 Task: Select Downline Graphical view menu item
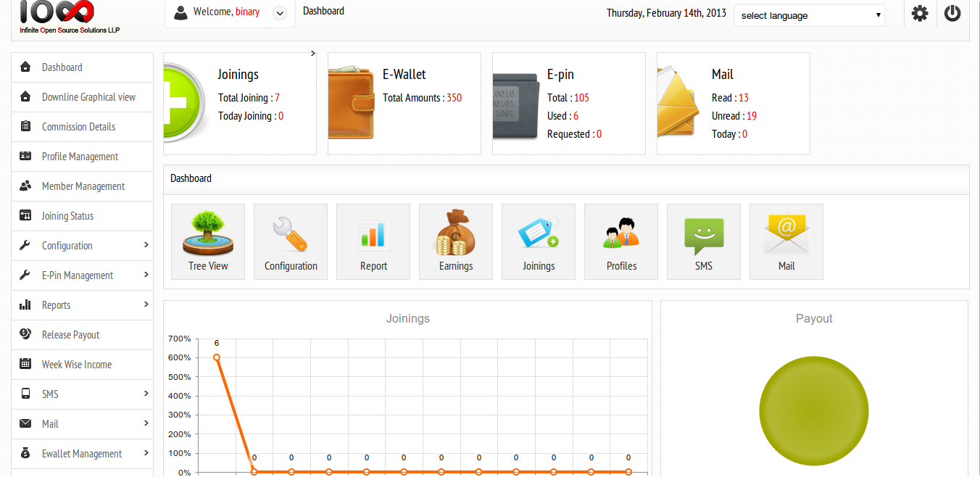click(x=83, y=97)
